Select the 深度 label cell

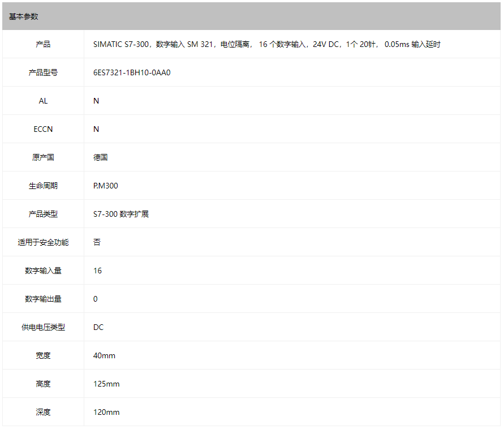pos(43,412)
